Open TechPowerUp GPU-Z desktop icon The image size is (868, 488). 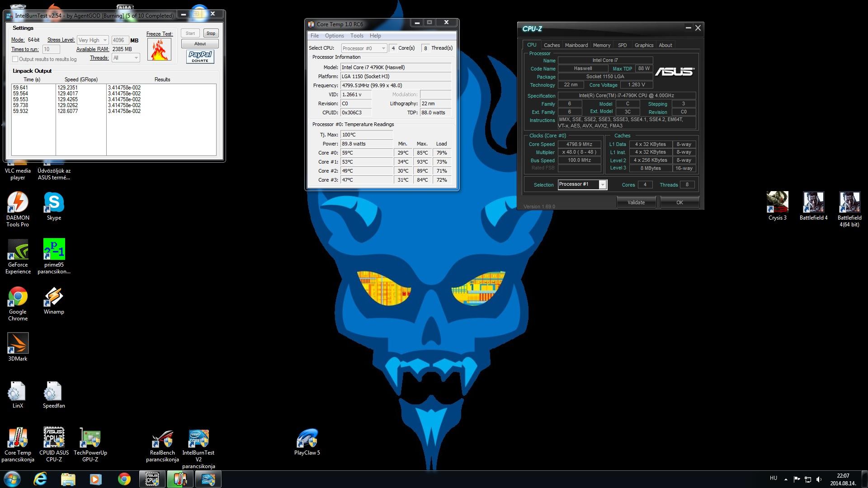(x=90, y=445)
